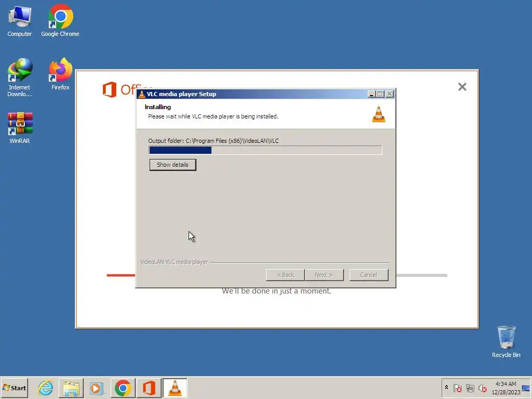Viewport: 532px width, 399px height.
Task: Select the Firefox desktop shortcut
Action: [x=60, y=74]
